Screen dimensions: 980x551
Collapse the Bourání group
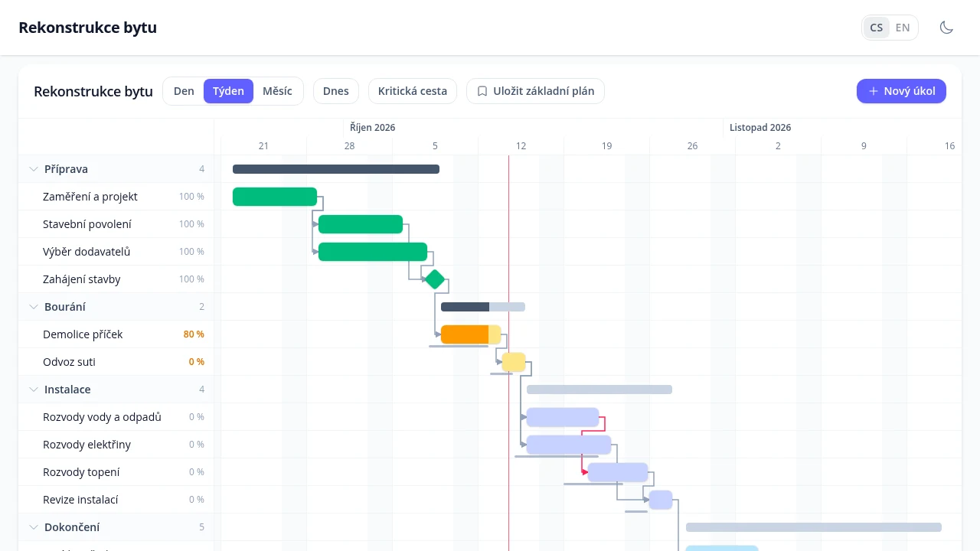tap(34, 307)
